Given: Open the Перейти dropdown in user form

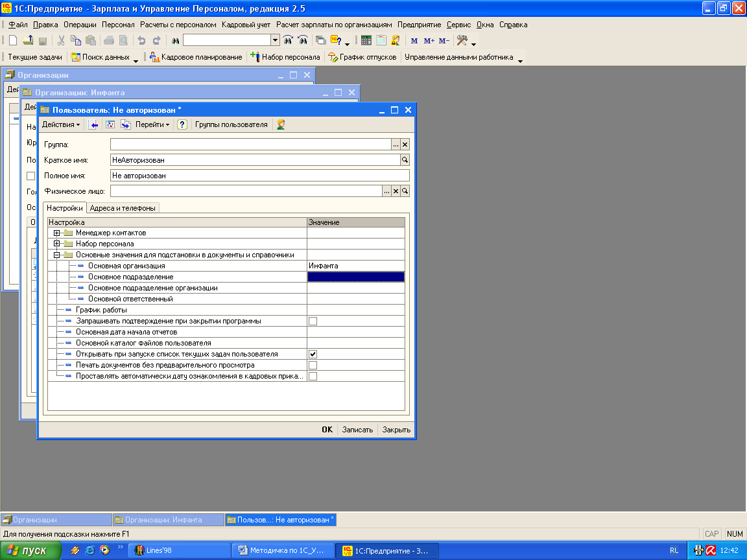Looking at the screenshot, I should coord(152,124).
